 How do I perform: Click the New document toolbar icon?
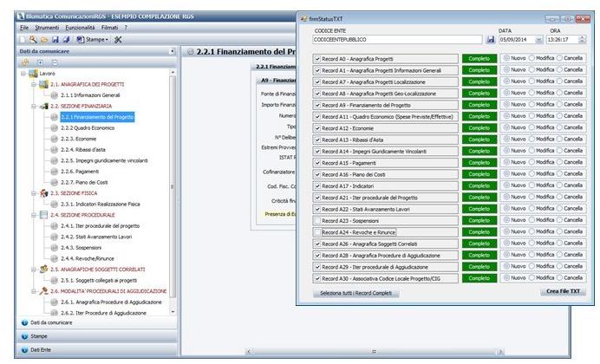tap(23, 40)
